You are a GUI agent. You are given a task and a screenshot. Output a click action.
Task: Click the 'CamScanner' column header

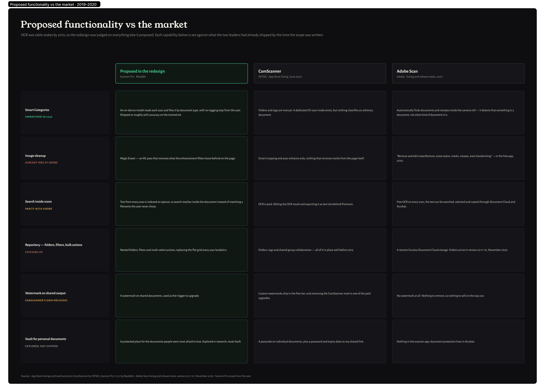point(320,73)
